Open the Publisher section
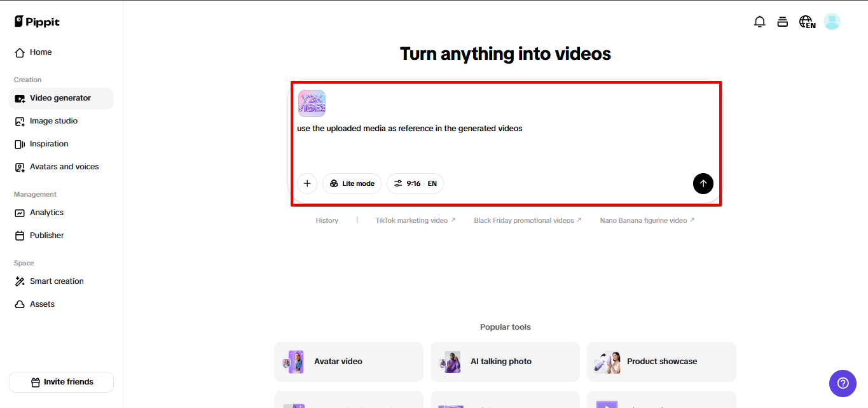The width and height of the screenshot is (868, 408). pos(46,235)
